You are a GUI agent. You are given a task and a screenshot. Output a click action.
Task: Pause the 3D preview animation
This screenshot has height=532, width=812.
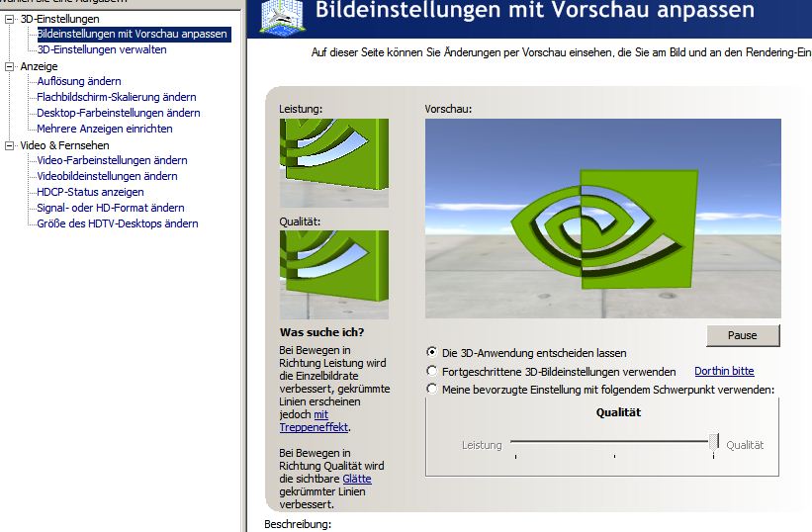743,335
